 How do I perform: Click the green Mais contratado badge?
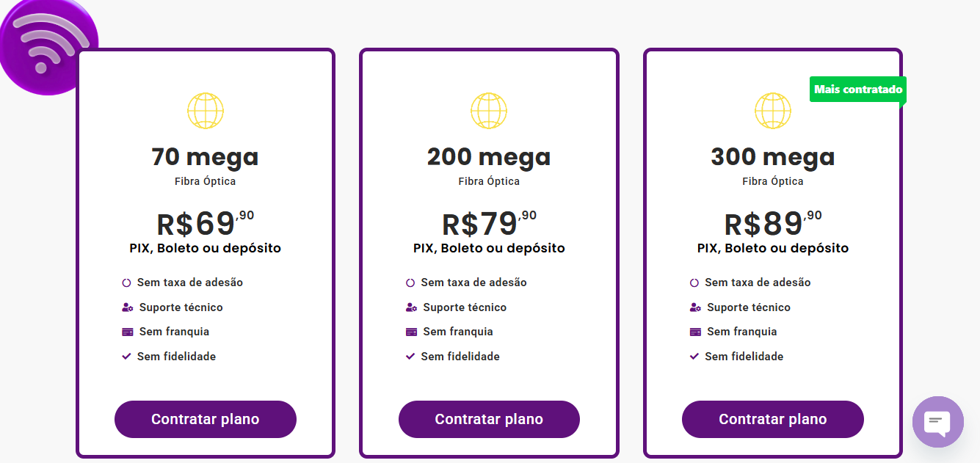tap(857, 90)
